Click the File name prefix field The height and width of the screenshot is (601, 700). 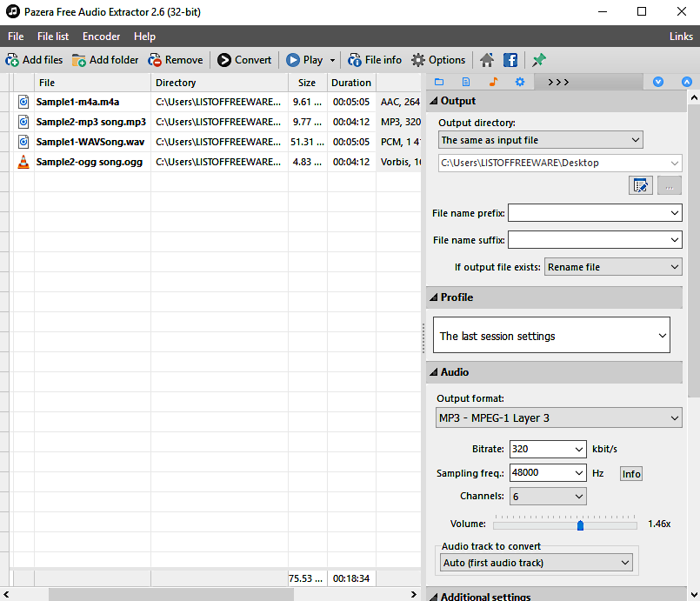tap(595, 213)
